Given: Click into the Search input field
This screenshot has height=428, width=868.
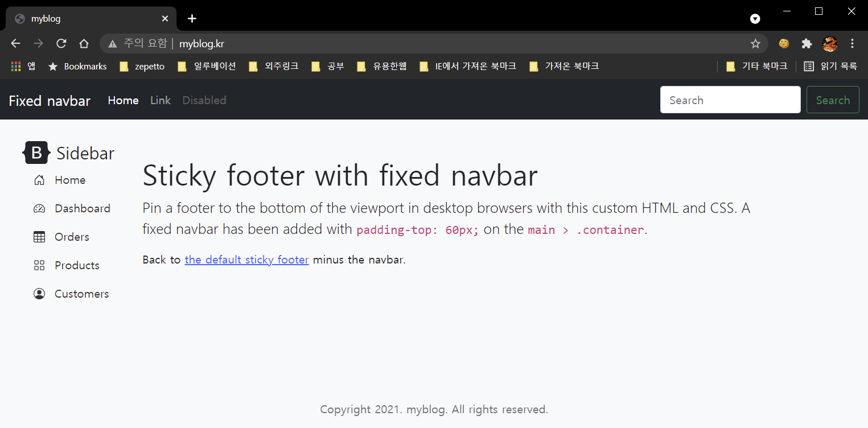Looking at the screenshot, I should pos(730,100).
